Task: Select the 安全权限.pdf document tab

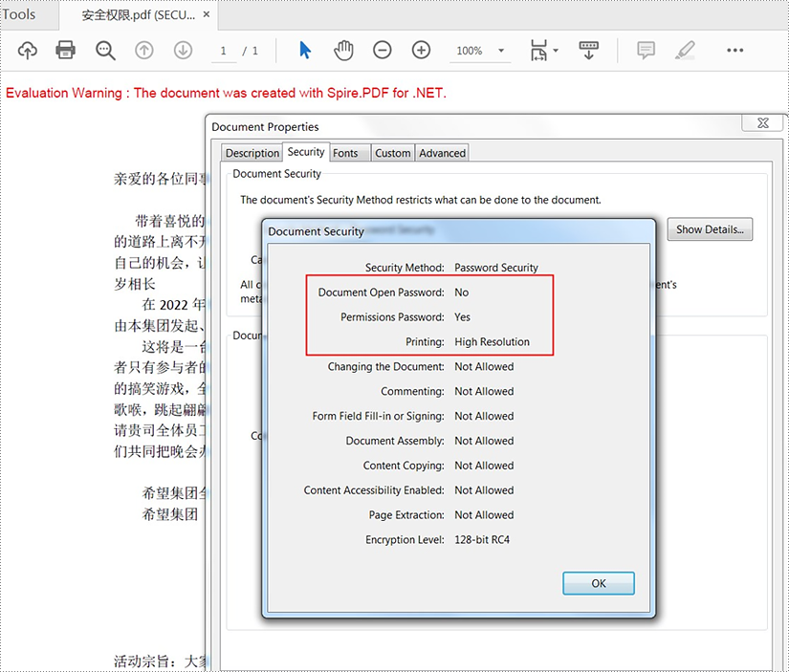Action: tap(139, 15)
